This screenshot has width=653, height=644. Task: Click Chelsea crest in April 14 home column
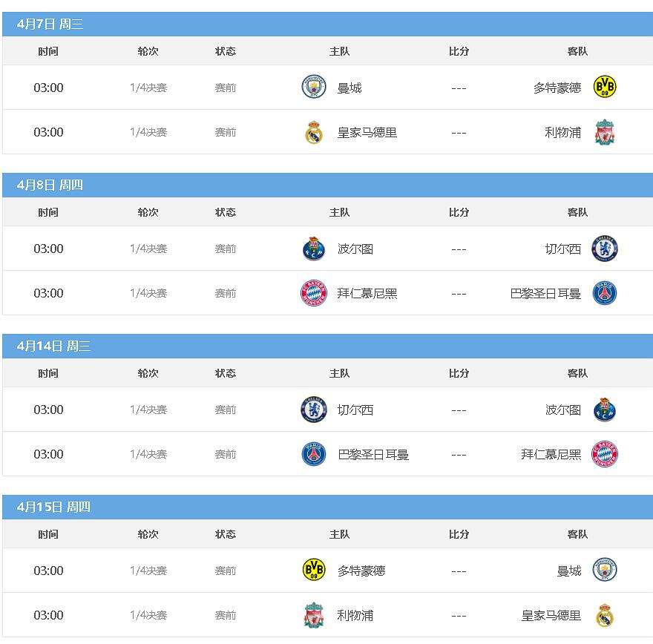[x=314, y=410]
